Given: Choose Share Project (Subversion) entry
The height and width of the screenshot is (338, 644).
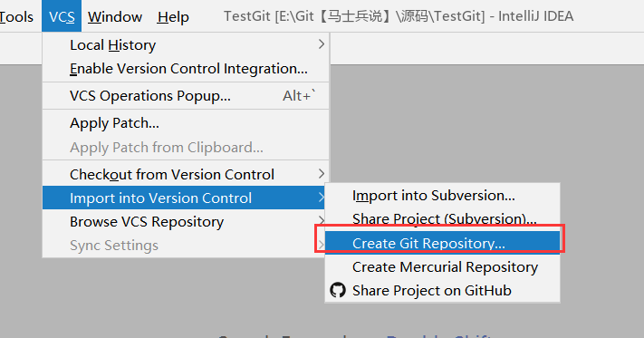Looking at the screenshot, I should [x=442, y=219].
